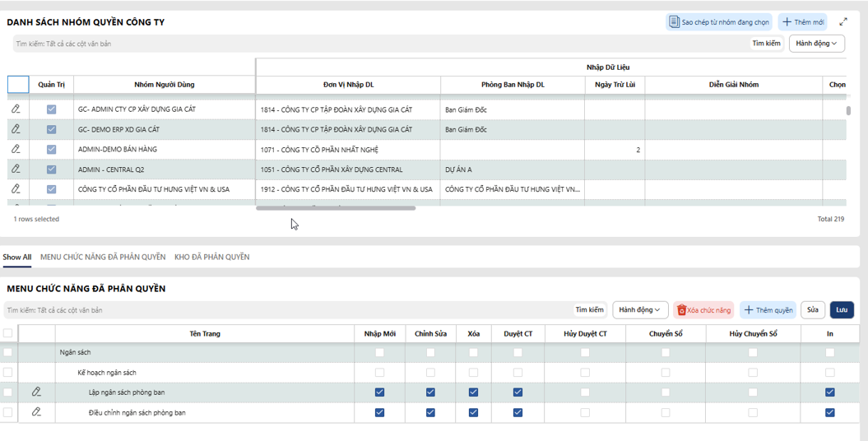Click edit pencil for GC- ADMIN CTY CP XÂY DỰNG GIA CÁT

(x=16, y=109)
